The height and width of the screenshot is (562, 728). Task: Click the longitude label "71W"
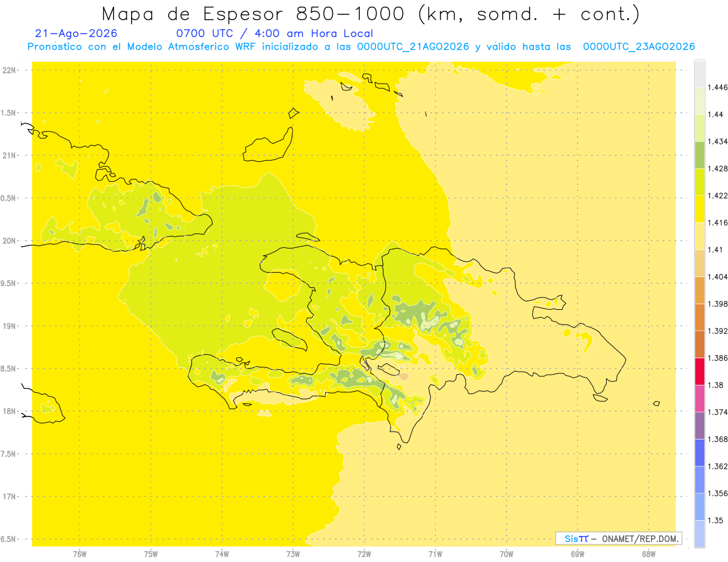pyautogui.click(x=436, y=554)
